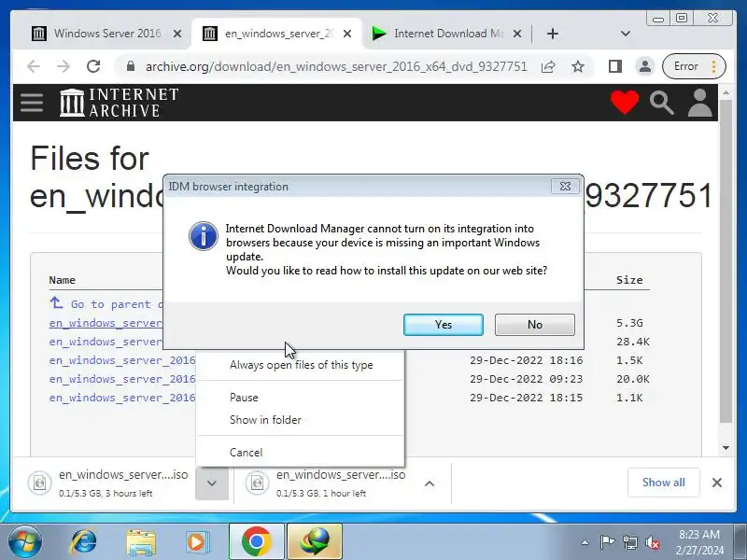Close the IDM browser integration dialog

point(565,186)
